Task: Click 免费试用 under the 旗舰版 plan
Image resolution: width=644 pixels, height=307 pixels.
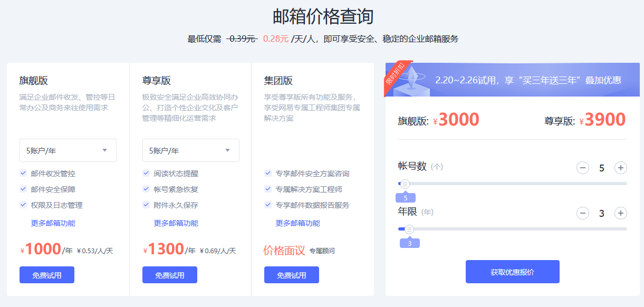Action: [x=46, y=274]
